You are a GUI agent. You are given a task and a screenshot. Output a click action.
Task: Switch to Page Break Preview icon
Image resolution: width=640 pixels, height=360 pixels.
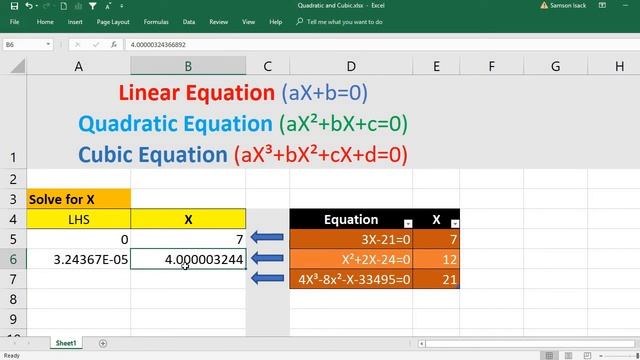(587, 356)
